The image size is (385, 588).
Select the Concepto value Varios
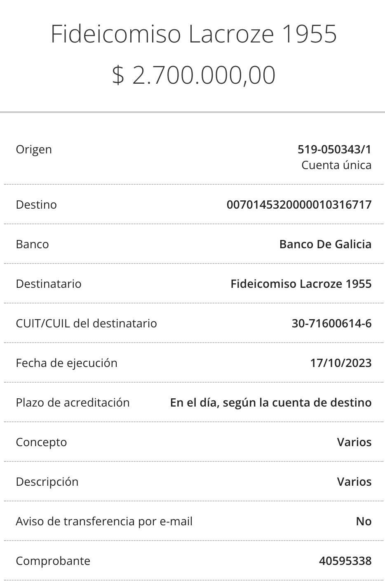click(x=354, y=442)
